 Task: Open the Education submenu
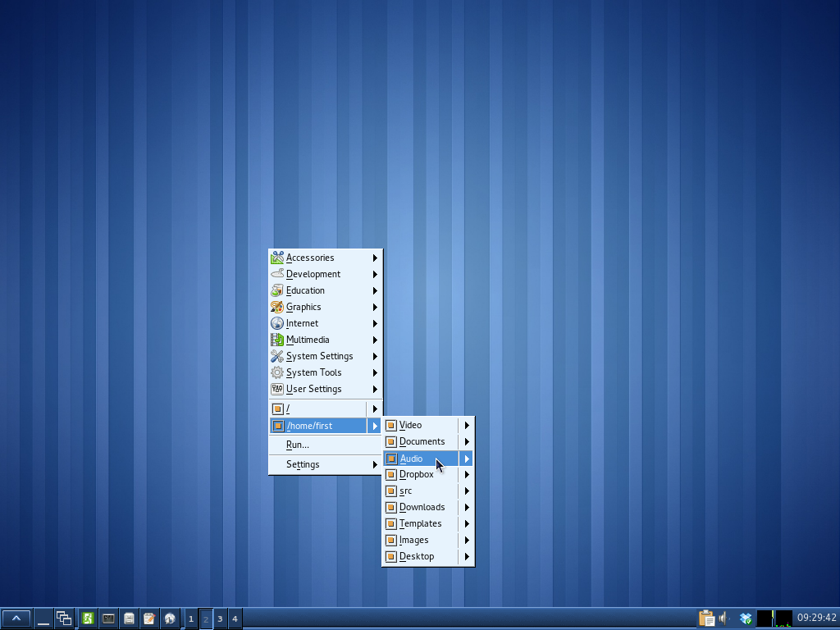[325, 290]
